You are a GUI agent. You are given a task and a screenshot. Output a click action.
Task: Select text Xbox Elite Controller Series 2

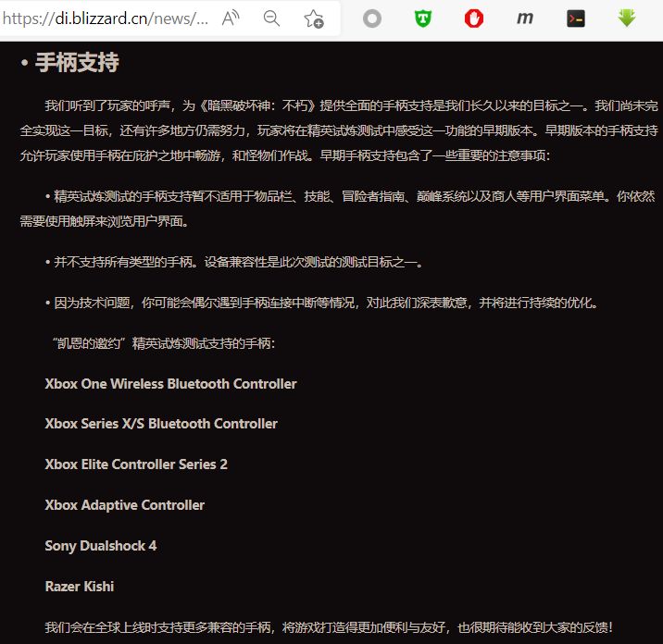[x=136, y=464]
